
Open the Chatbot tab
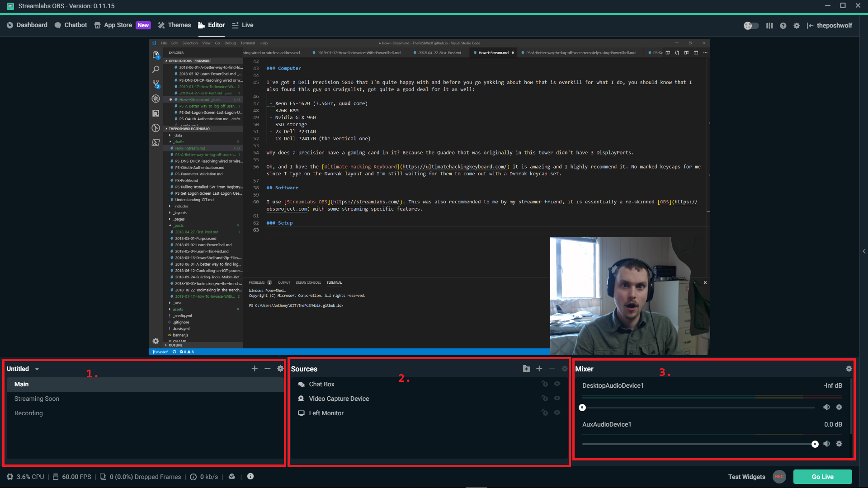pos(71,25)
